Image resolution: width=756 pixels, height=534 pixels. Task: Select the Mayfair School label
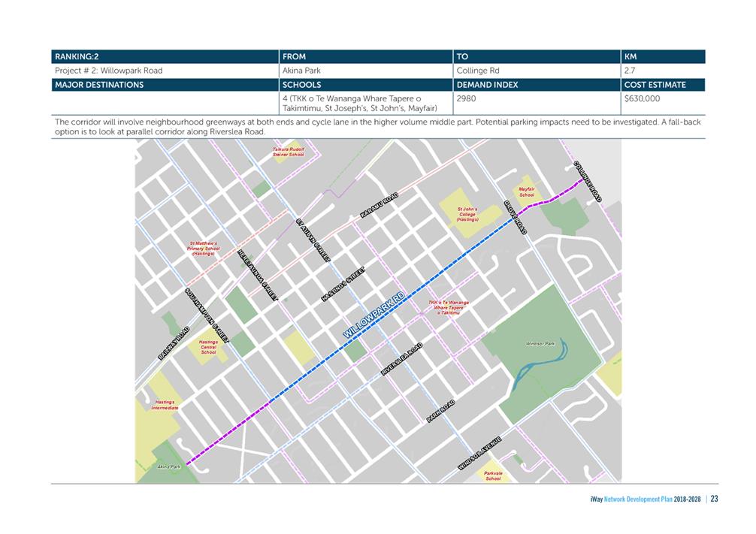pyautogui.click(x=527, y=192)
